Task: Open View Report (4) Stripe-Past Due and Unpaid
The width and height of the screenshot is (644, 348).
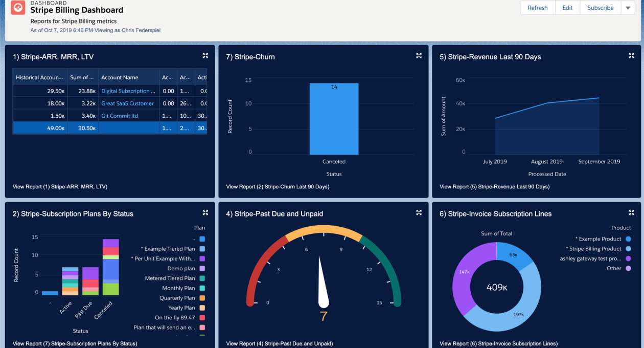Action: 279,343
